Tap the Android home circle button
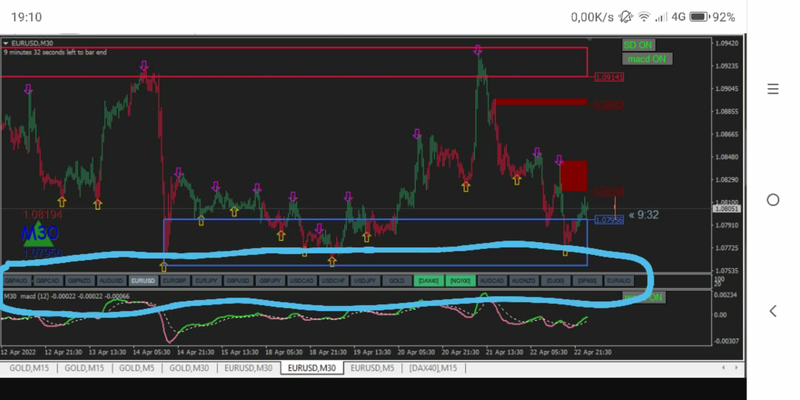 [773, 200]
